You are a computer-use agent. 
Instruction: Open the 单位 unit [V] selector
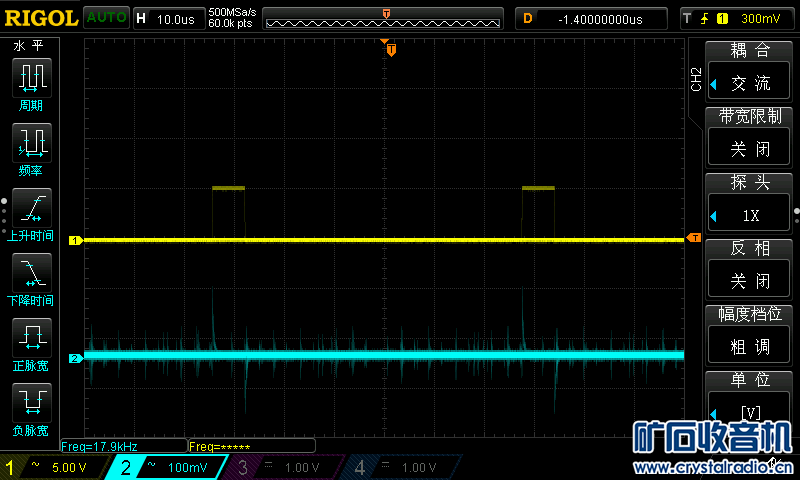coord(749,411)
